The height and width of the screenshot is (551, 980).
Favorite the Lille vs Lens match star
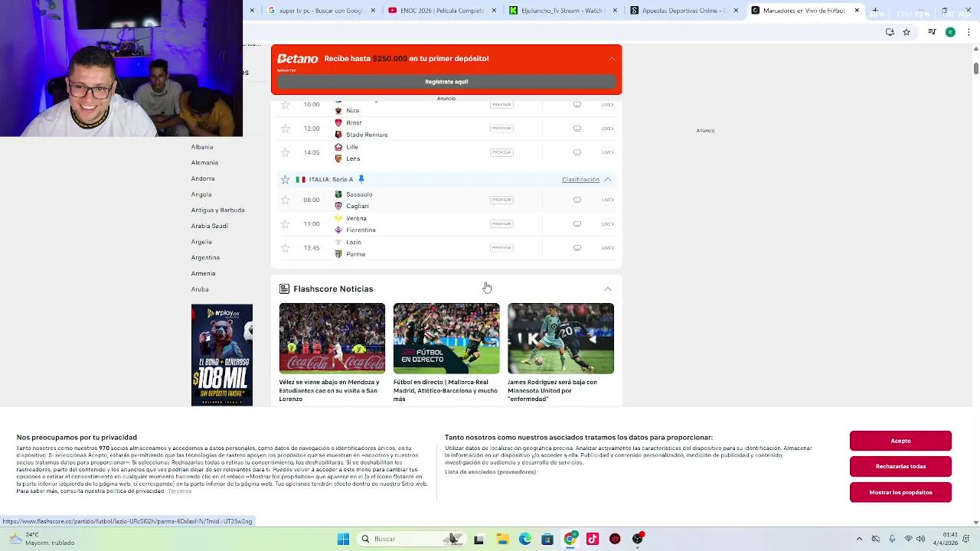pyautogui.click(x=286, y=152)
